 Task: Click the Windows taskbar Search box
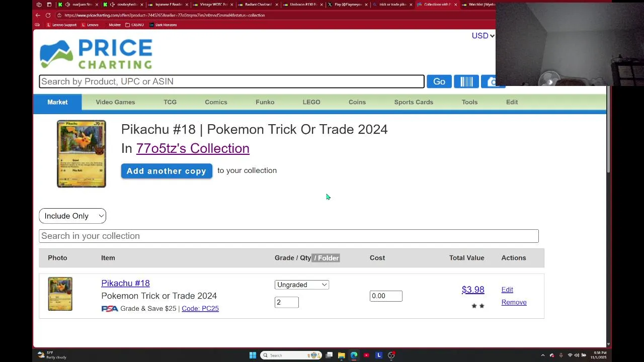(291, 355)
